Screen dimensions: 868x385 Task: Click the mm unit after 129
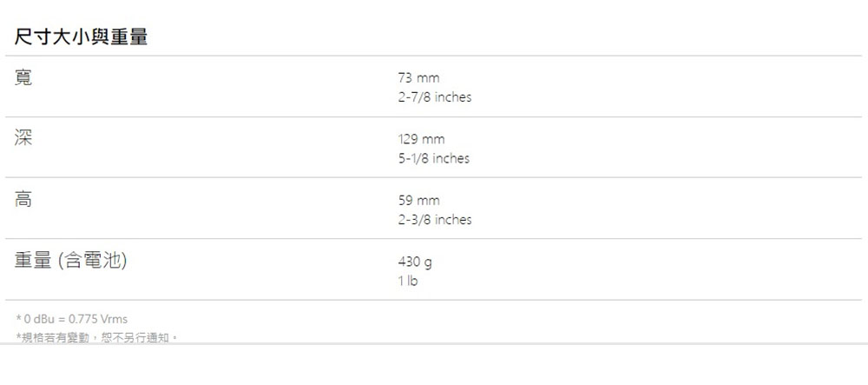pyautogui.click(x=433, y=139)
